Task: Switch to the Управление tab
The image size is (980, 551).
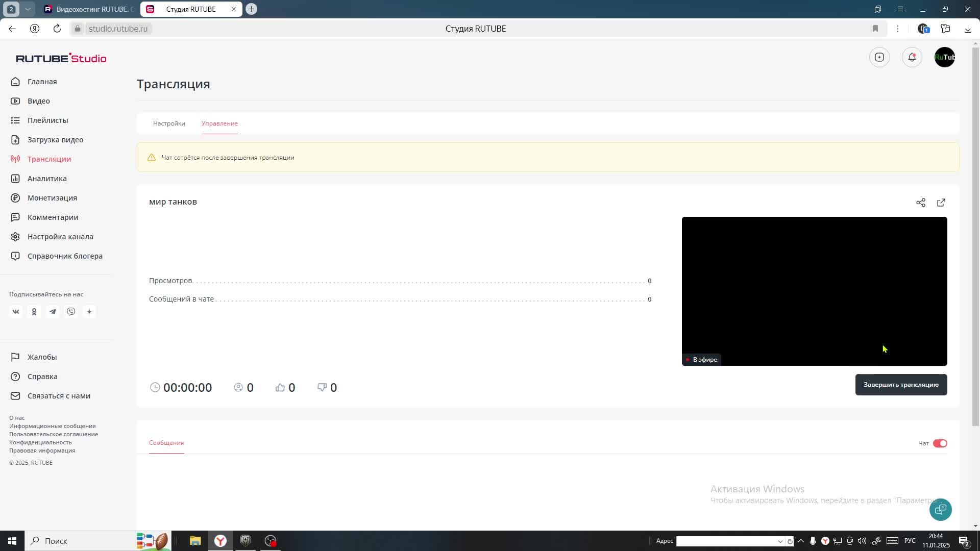Action: pyautogui.click(x=219, y=123)
